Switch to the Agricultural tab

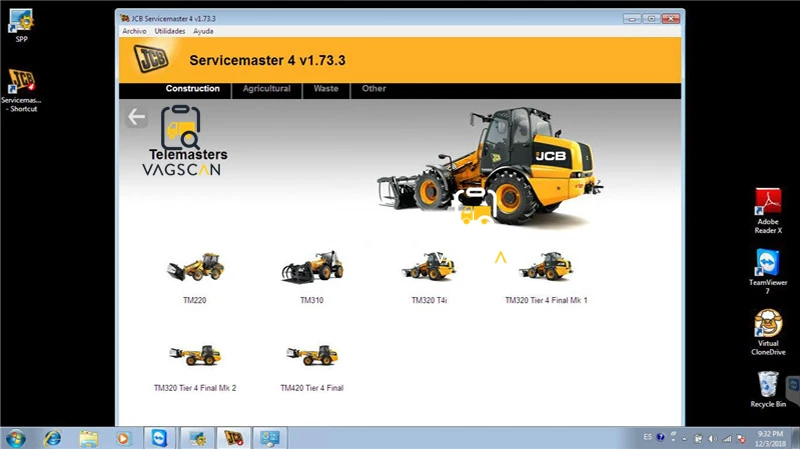266,89
